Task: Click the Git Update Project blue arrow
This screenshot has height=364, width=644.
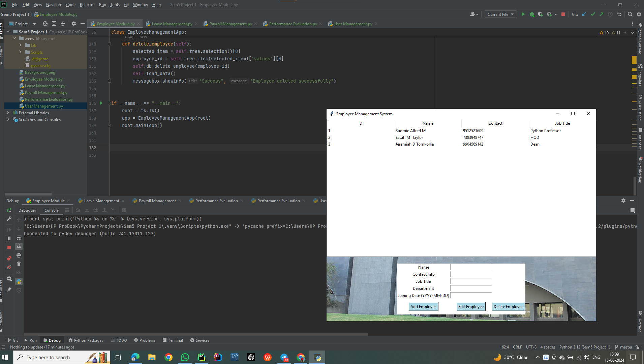Action: 584,14
